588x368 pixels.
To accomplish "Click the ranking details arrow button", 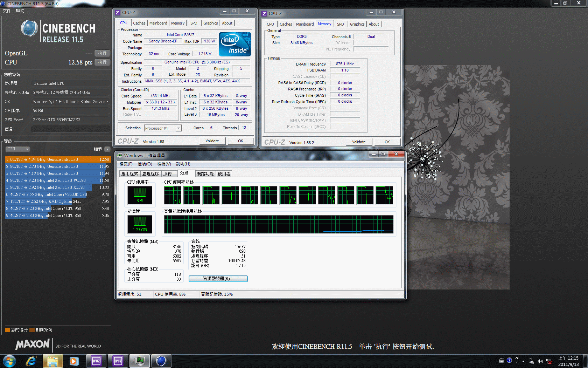I will tap(107, 149).
